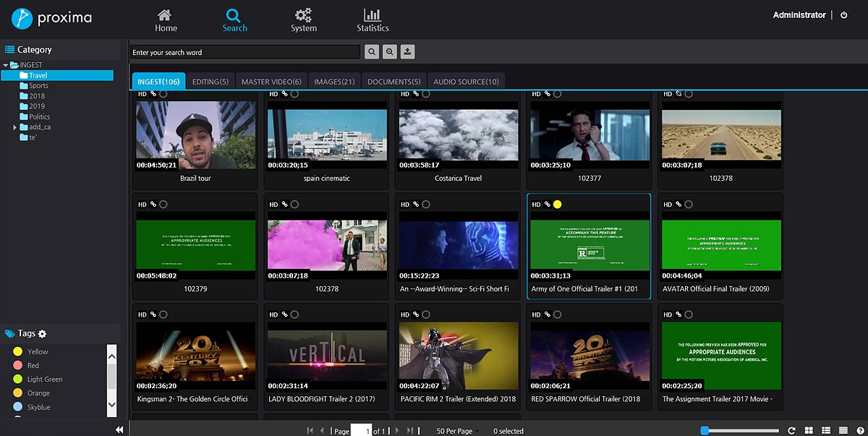The image size is (868, 436).
Task: Toggle the tag circle on 102377 card
Action: (x=558, y=94)
